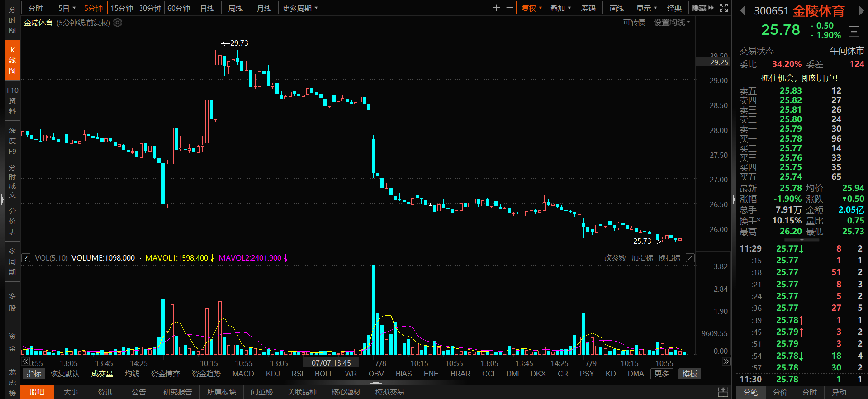The width and height of the screenshot is (868, 399).
Task: Close the VOL indicator panel
Action: click(690, 258)
